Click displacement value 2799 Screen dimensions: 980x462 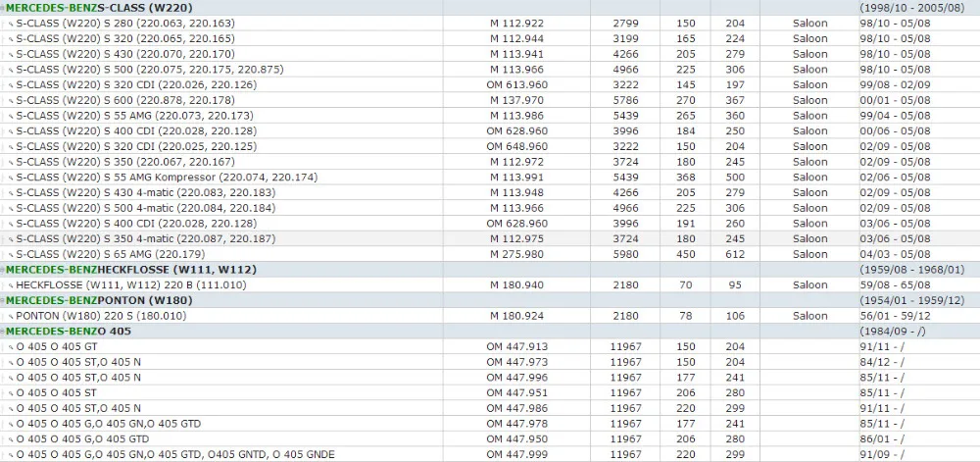tap(625, 24)
